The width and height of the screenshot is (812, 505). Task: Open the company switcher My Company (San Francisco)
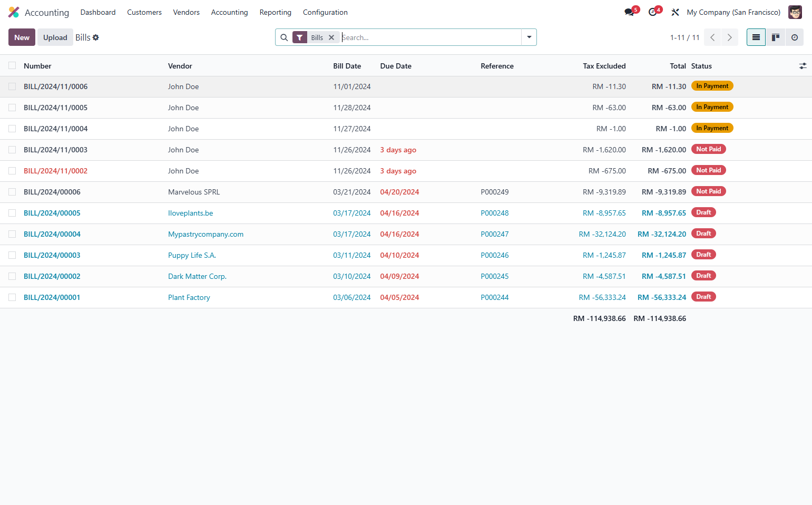(x=733, y=12)
